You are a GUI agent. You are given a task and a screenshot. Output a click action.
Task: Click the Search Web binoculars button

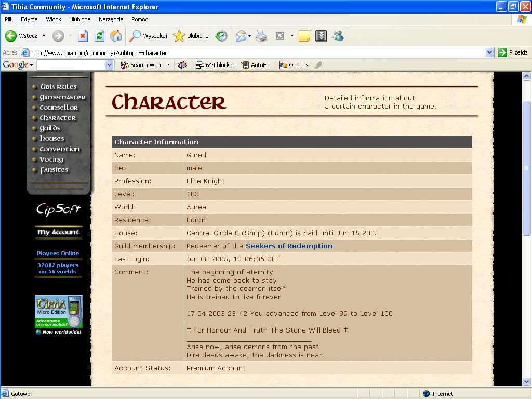point(140,65)
